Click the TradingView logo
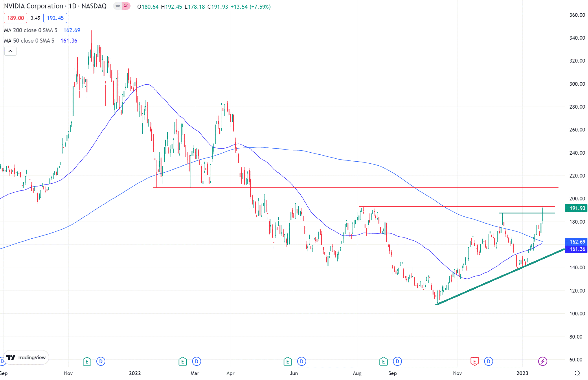 click(x=26, y=357)
